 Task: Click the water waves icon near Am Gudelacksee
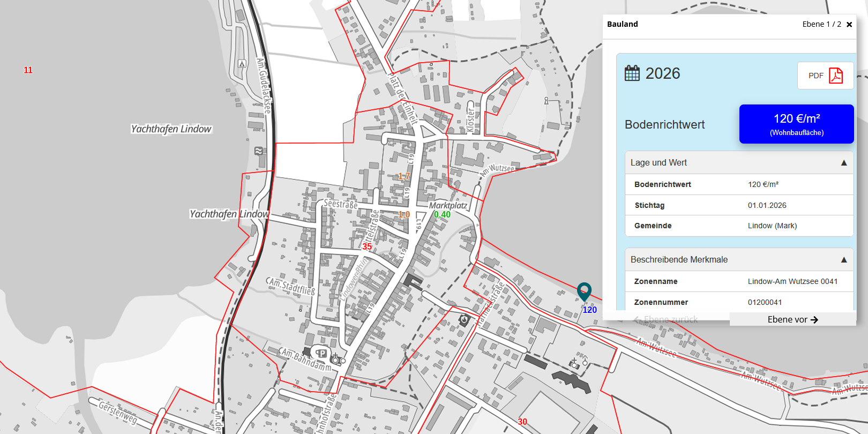(259, 151)
